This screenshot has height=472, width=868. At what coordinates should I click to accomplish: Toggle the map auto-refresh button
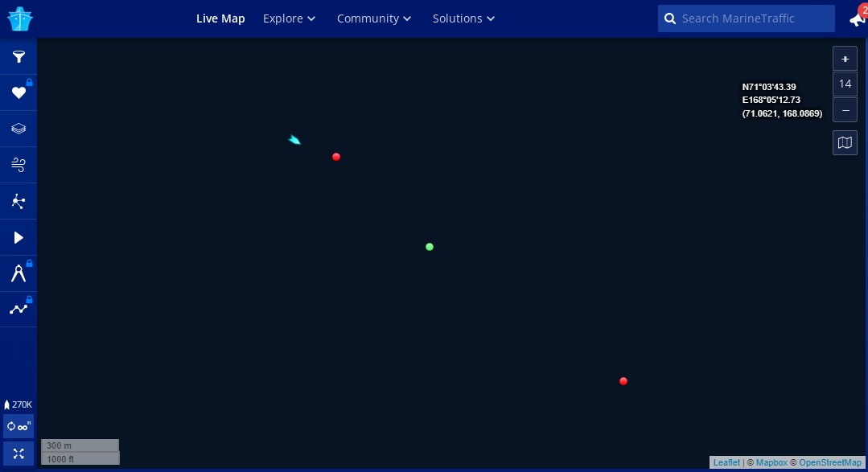19,426
